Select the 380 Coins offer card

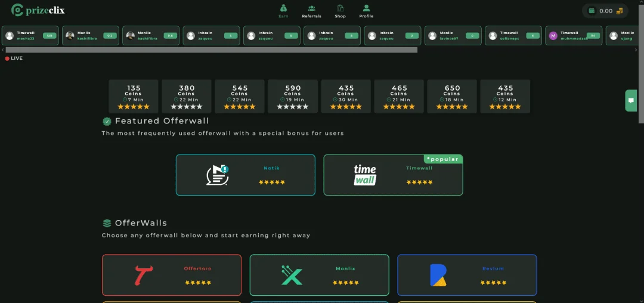click(187, 97)
